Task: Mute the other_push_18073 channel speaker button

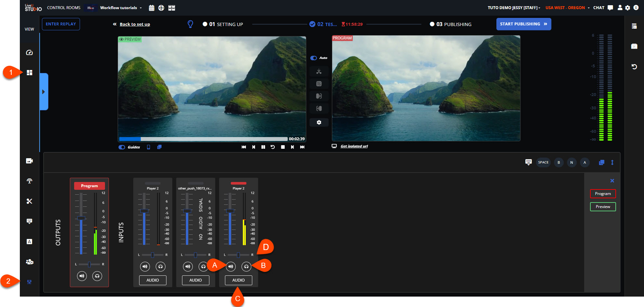Action: (x=188, y=267)
